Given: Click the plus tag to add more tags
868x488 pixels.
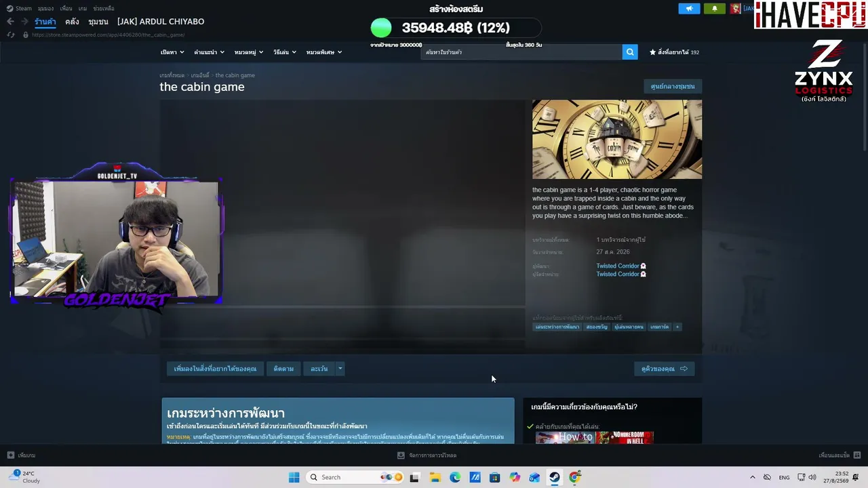Looking at the screenshot, I should pyautogui.click(x=677, y=327).
